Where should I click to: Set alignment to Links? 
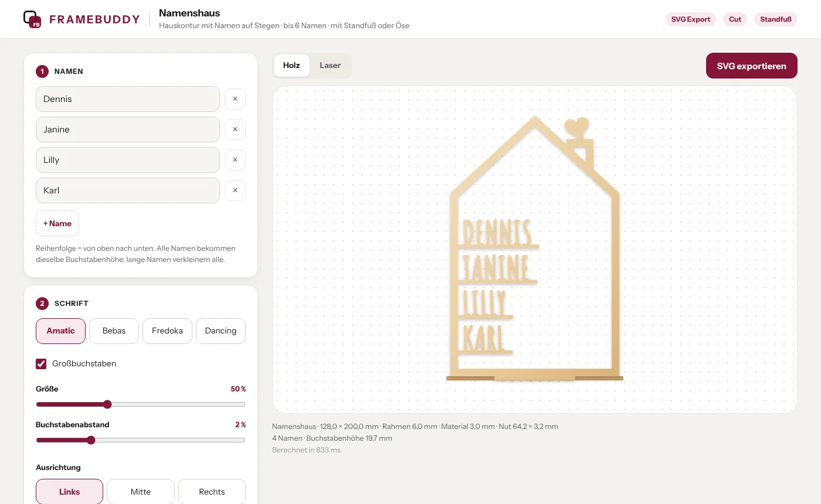pyautogui.click(x=69, y=492)
